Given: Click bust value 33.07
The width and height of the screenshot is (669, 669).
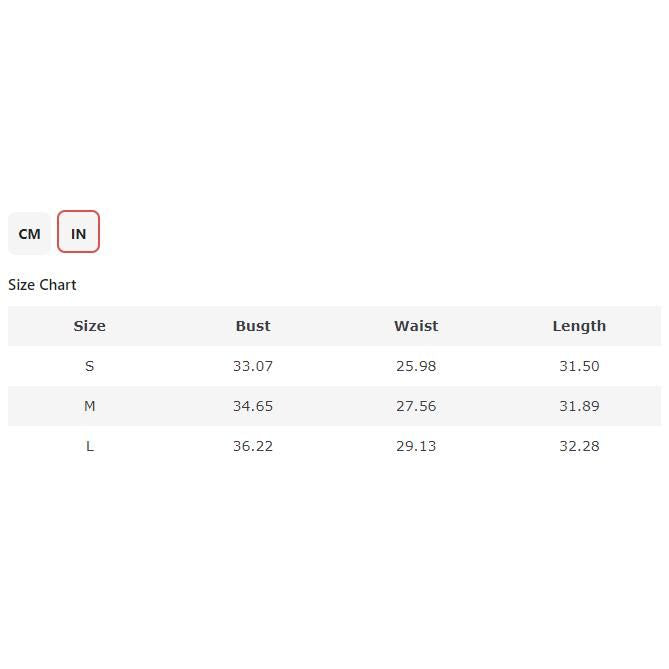Looking at the screenshot, I should tap(253, 366).
